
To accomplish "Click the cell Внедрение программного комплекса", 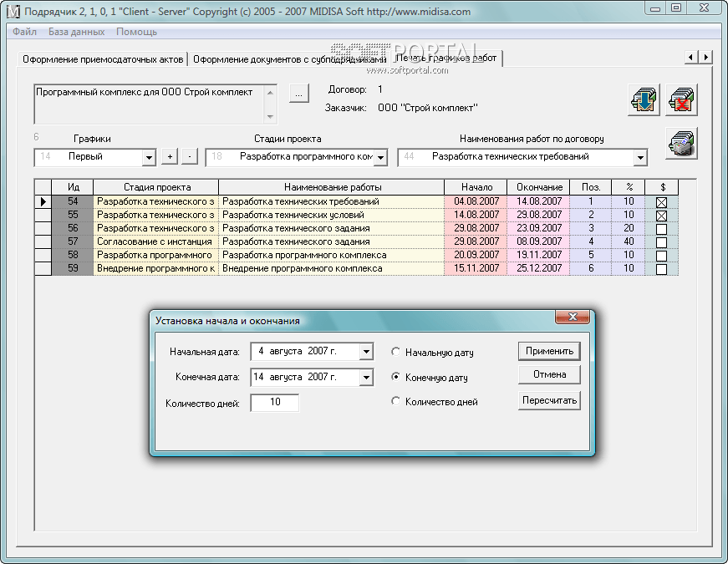I will coord(332,268).
